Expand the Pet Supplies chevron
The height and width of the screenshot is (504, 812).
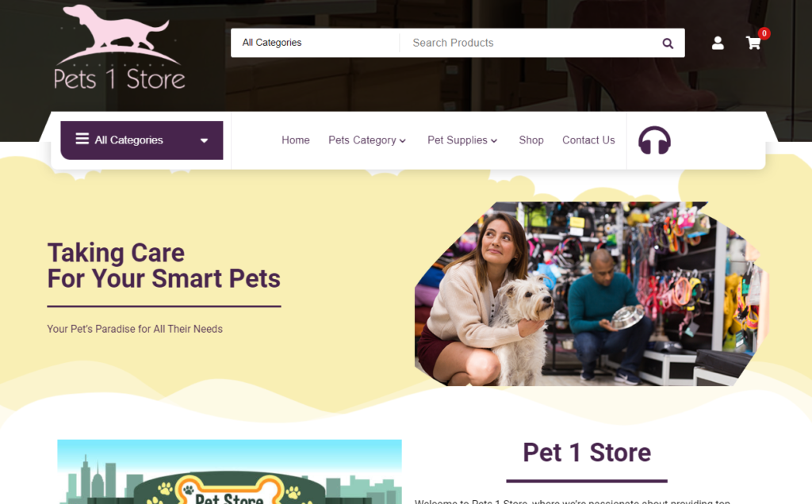tap(494, 141)
